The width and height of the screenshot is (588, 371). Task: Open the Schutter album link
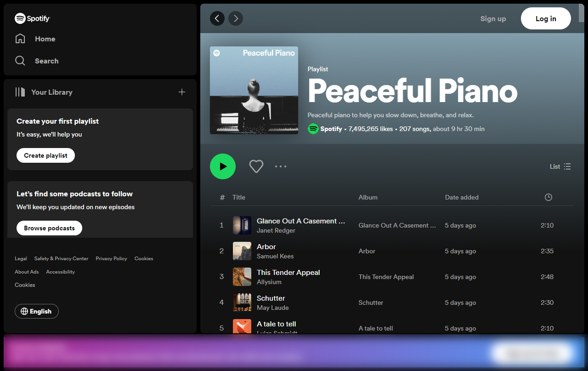click(371, 303)
